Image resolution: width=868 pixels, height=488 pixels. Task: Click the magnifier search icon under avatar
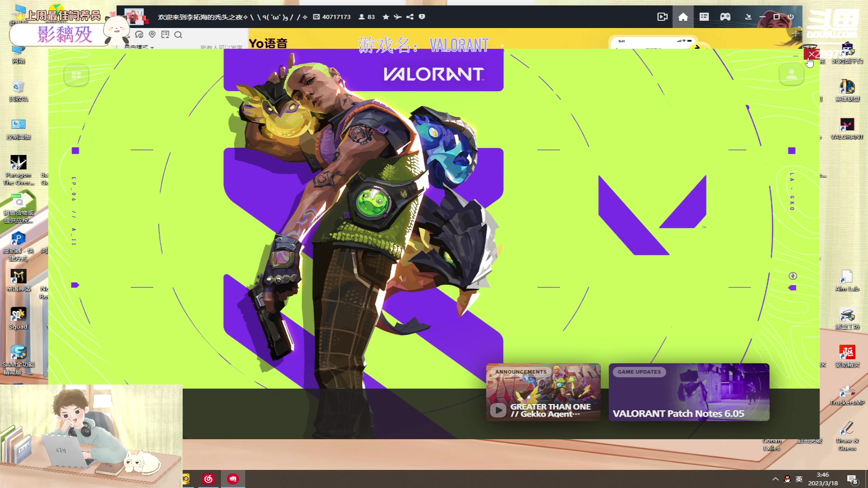(x=178, y=35)
